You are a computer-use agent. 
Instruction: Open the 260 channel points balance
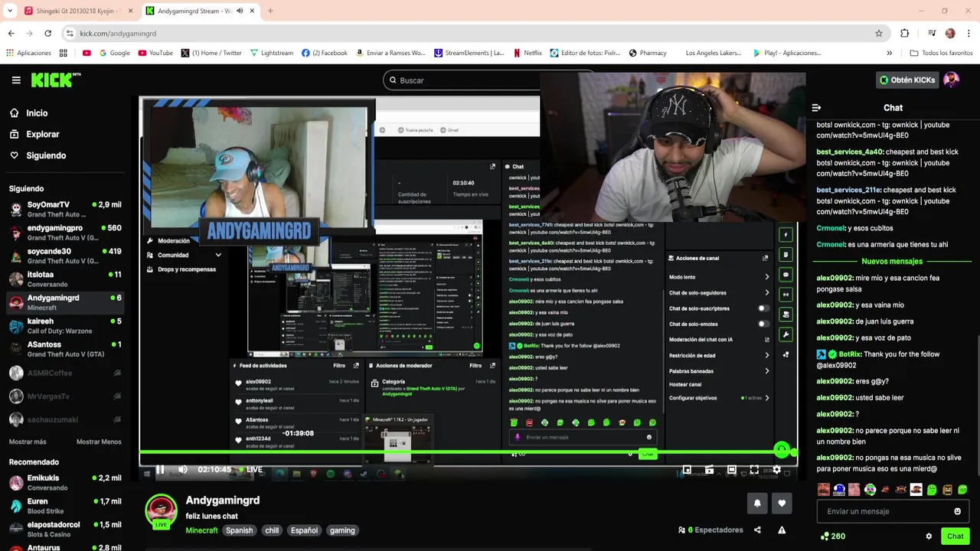coord(832,536)
